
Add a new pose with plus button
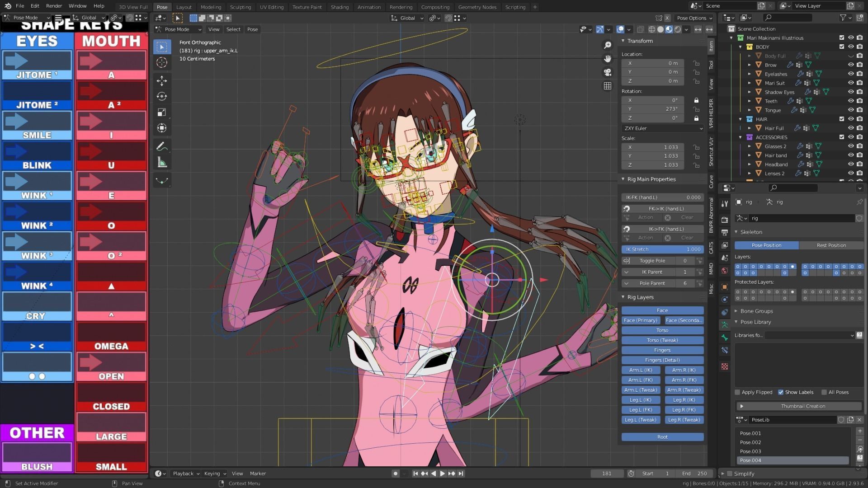860,432
